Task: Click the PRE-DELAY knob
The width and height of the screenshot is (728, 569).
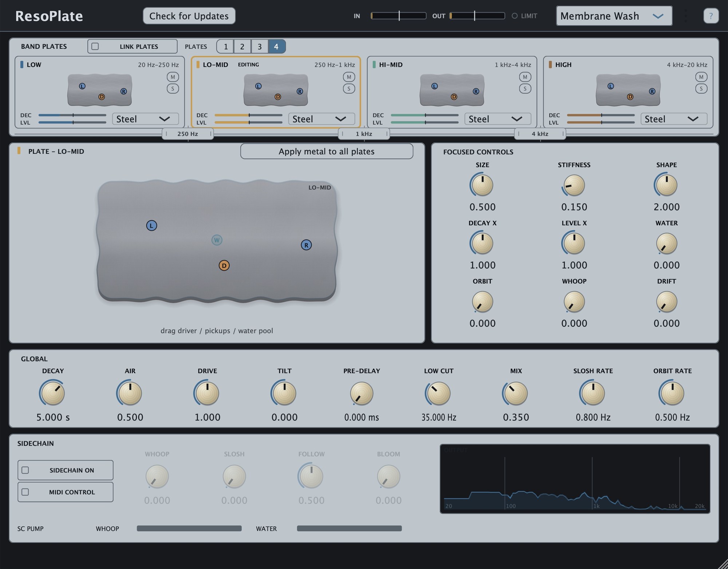Action: 361,393
